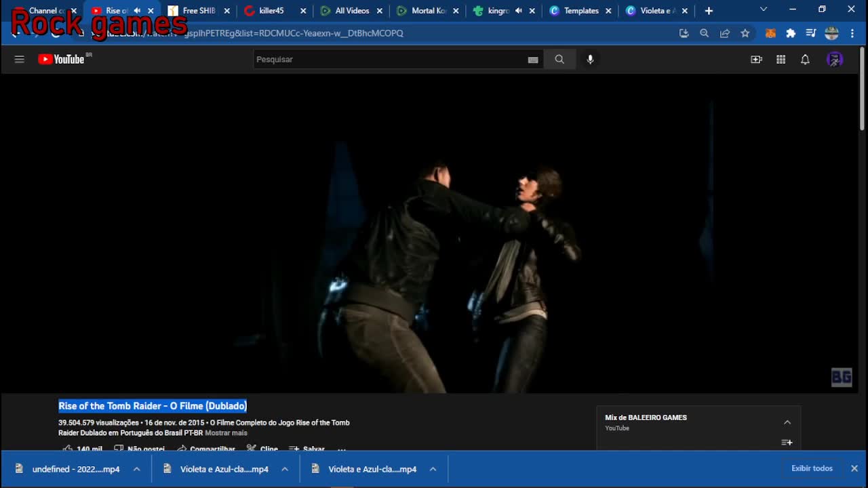Image resolution: width=868 pixels, height=488 pixels.
Task: Click the browser address bar URL
Action: (x=294, y=33)
